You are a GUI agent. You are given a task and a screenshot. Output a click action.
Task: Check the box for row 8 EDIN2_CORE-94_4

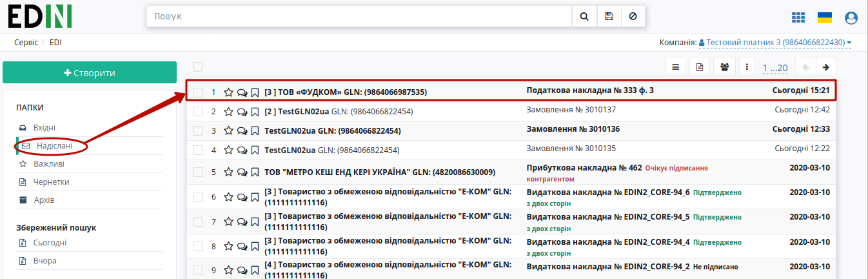point(199,246)
